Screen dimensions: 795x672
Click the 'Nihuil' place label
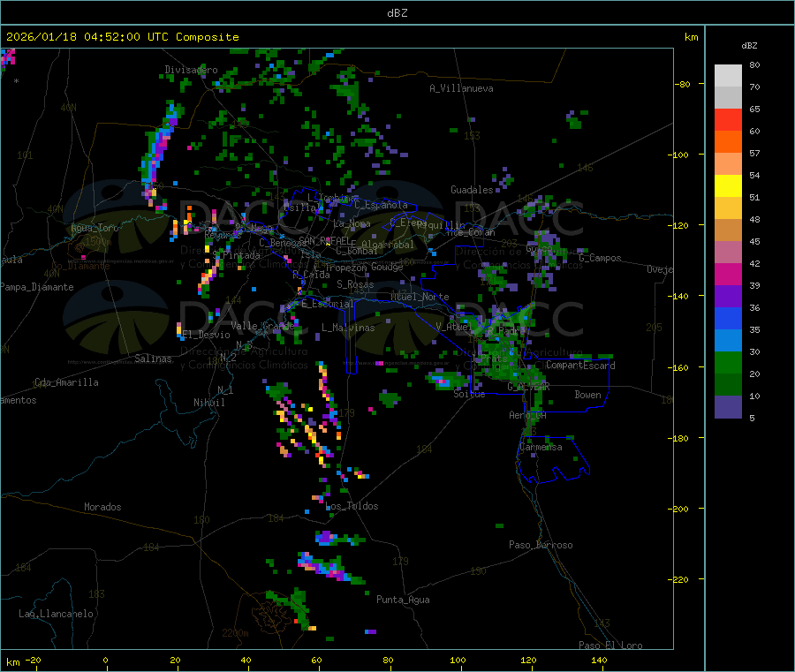[x=208, y=403]
